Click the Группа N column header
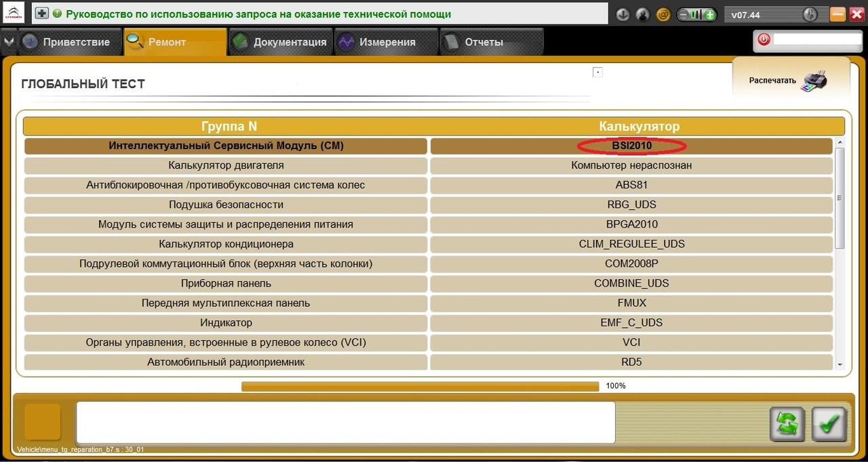The width and height of the screenshot is (868, 462). [x=229, y=127]
